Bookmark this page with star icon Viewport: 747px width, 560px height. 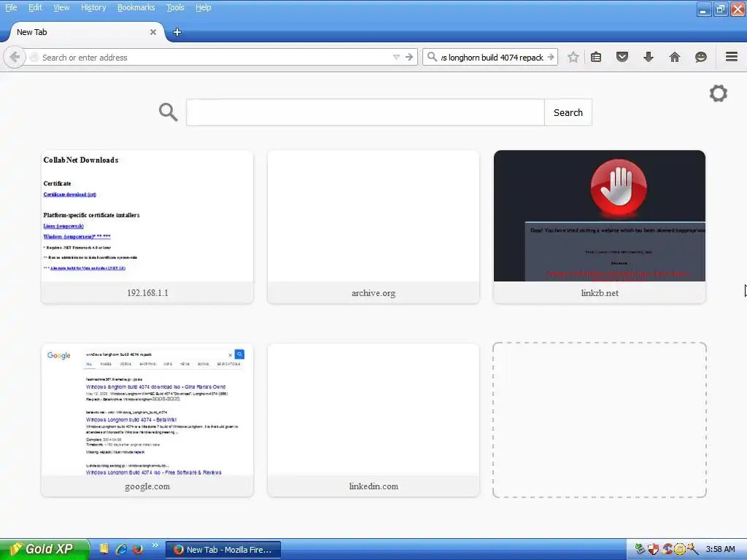click(x=573, y=57)
